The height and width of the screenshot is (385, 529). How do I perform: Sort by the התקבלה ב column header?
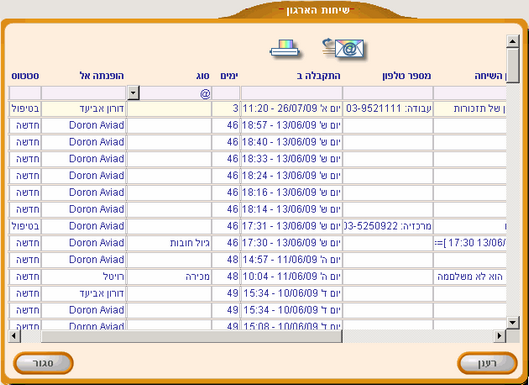point(318,76)
